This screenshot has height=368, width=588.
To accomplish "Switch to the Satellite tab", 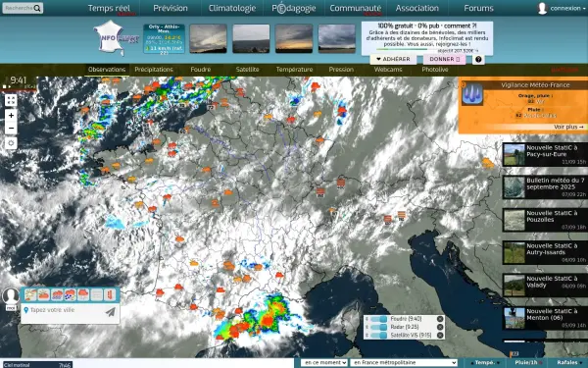I will [x=248, y=70].
